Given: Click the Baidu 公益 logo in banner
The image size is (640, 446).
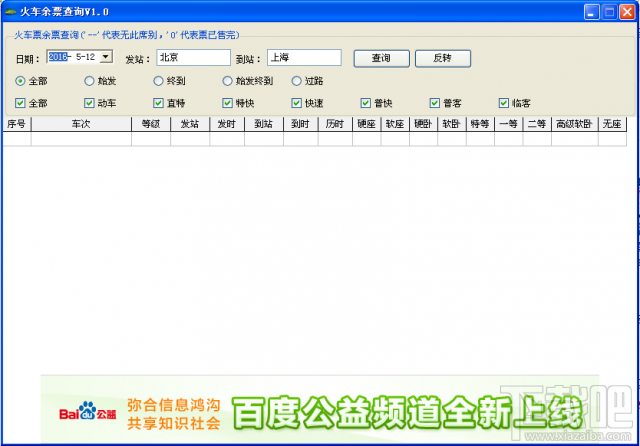Looking at the screenshot, I should (88, 411).
